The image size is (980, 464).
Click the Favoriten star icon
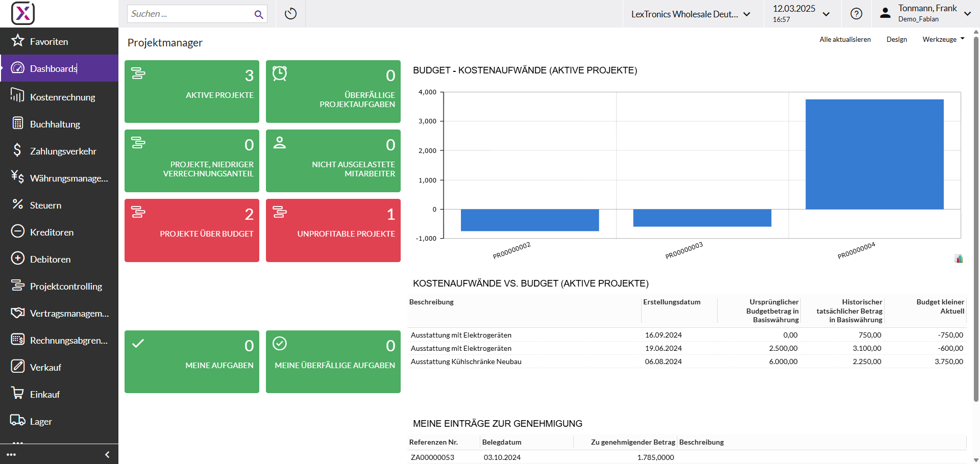(x=18, y=41)
